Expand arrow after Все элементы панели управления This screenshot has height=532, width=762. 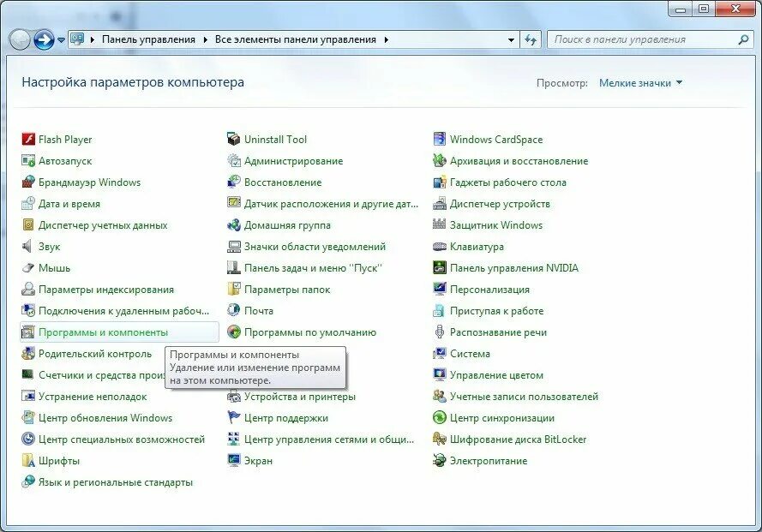(387, 40)
